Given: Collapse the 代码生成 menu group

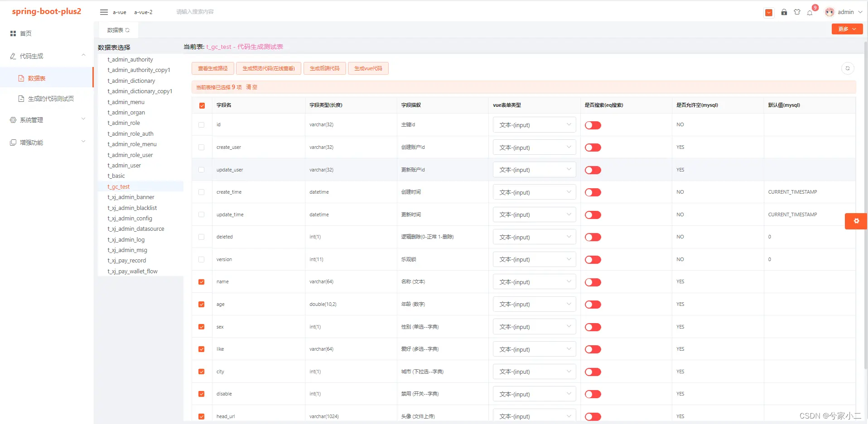Looking at the screenshot, I should [47, 56].
